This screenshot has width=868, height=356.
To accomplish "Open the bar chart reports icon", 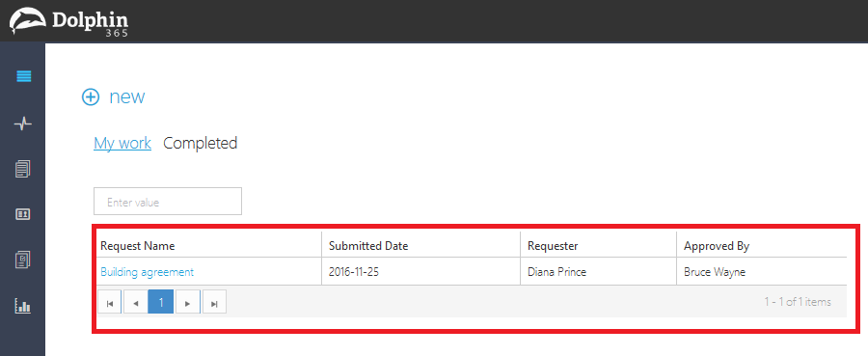I will coord(23,305).
